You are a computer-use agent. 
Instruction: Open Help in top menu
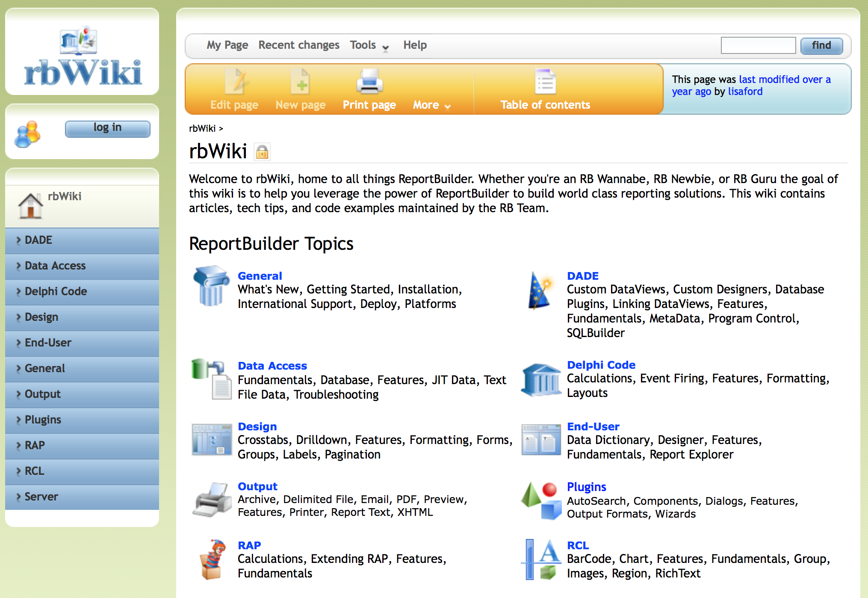[415, 45]
